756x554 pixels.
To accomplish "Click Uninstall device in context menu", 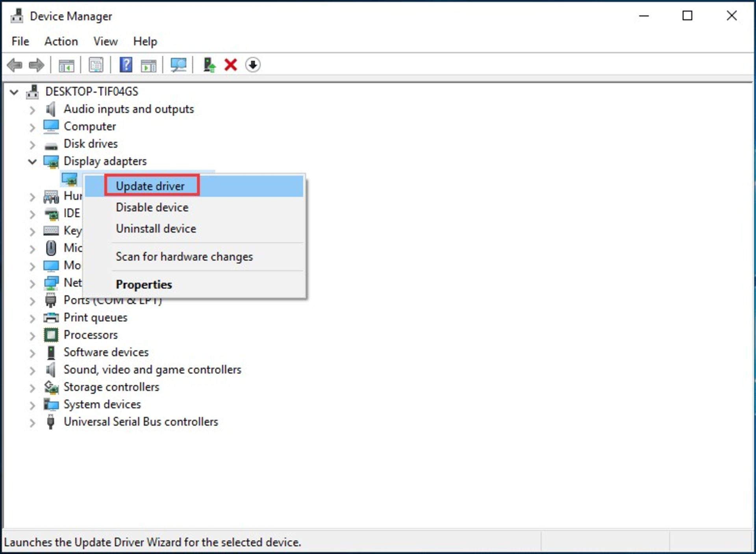I will click(156, 229).
